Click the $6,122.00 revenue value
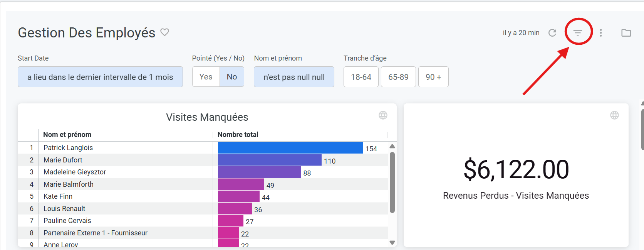Viewport: 644px width, 250px height. pos(516,169)
